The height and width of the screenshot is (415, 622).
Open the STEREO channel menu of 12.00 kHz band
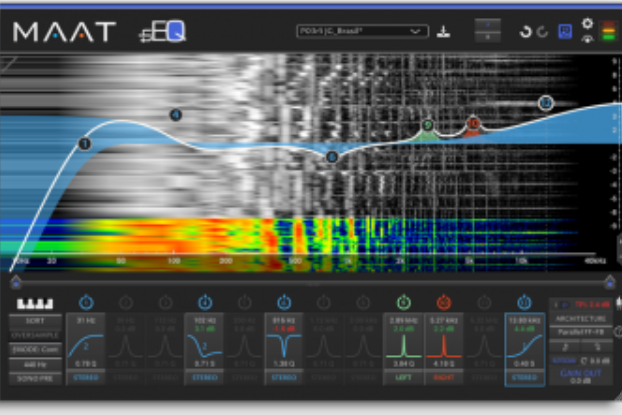point(524,377)
